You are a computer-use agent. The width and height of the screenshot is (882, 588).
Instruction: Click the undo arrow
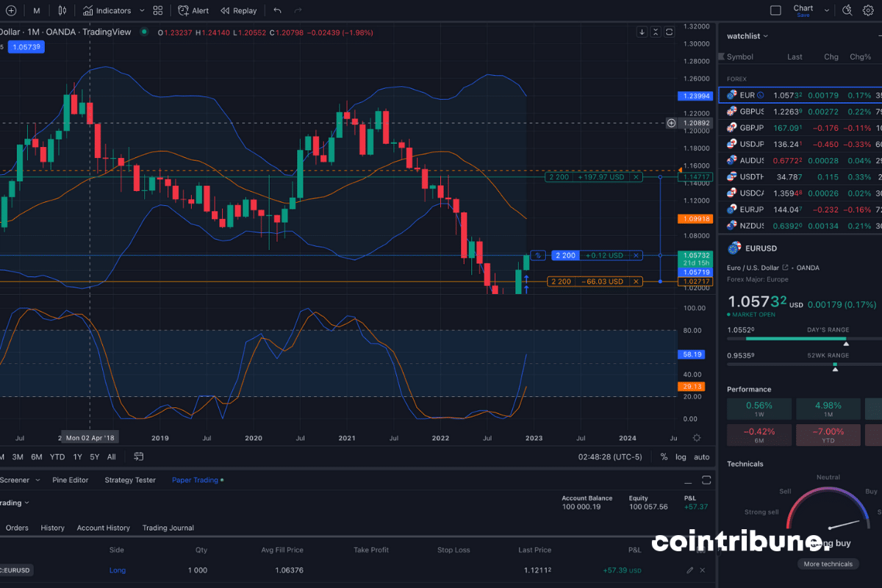click(x=278, y=10)
